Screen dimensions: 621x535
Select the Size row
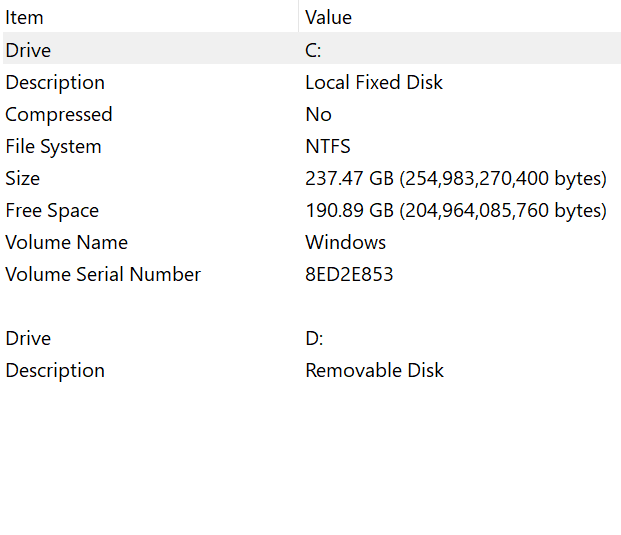[23, 178]
